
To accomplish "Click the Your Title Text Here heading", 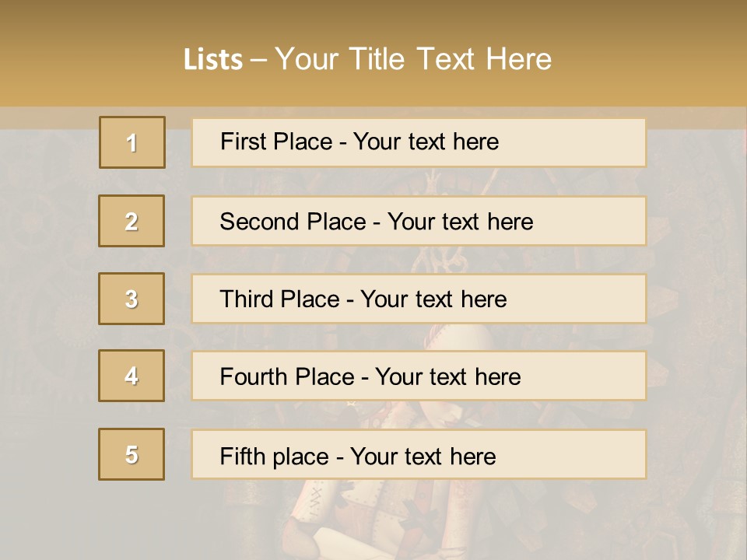I will pos(413,59).
